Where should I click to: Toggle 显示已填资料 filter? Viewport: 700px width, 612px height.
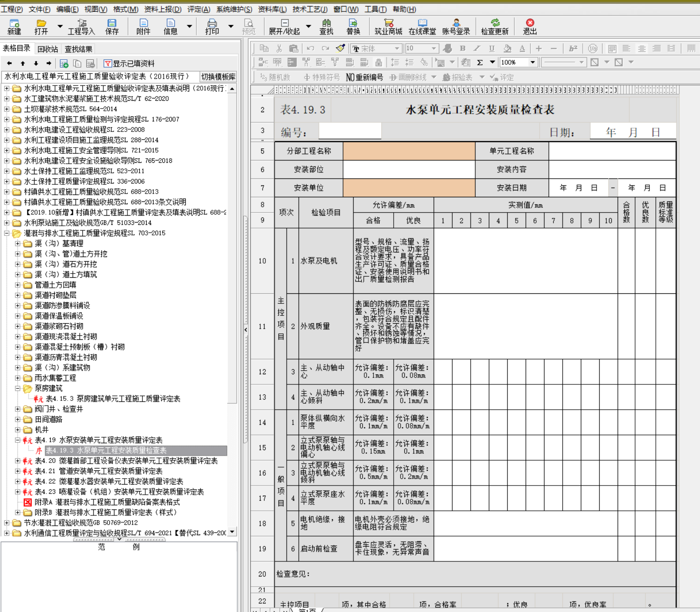click(129, 63)
